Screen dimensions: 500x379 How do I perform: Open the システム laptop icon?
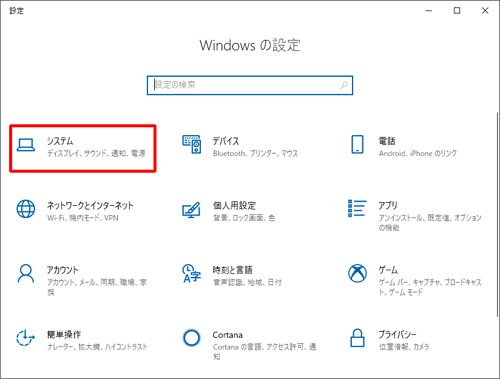pos(26,145)
